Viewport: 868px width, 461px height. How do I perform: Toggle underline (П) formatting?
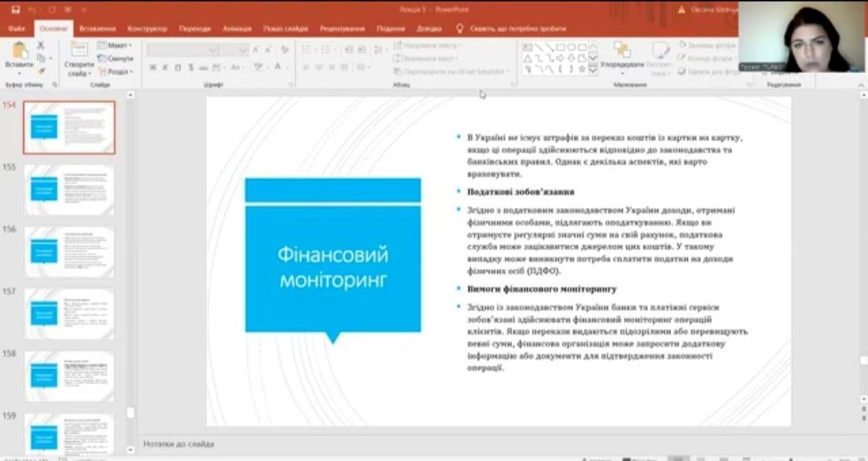[x=178, y=67]
